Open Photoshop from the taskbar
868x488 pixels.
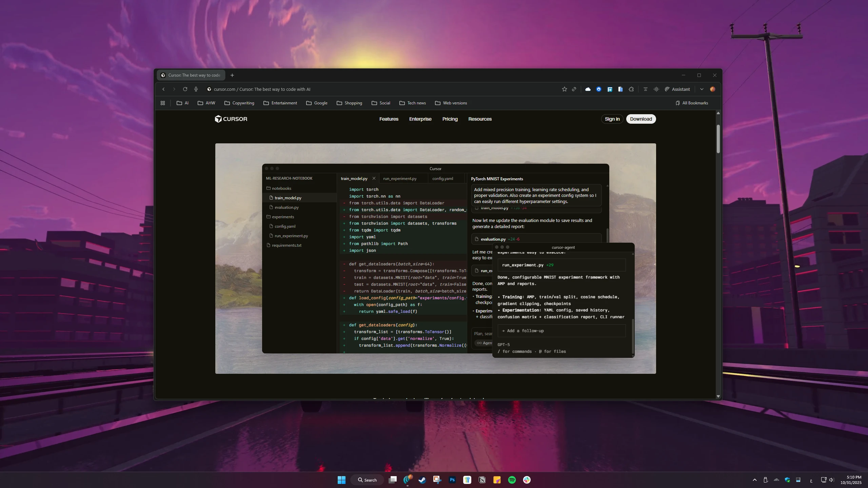(452, 480)
